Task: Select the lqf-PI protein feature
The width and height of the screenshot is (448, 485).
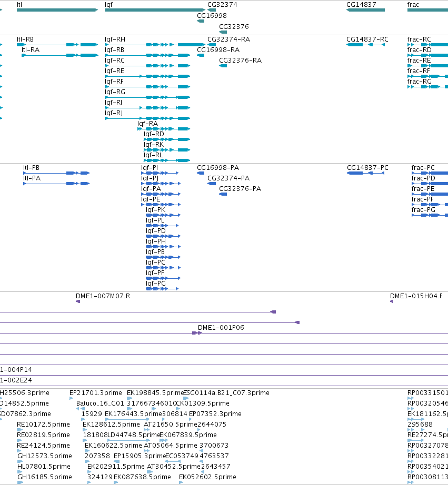Action: pos(160,173)
